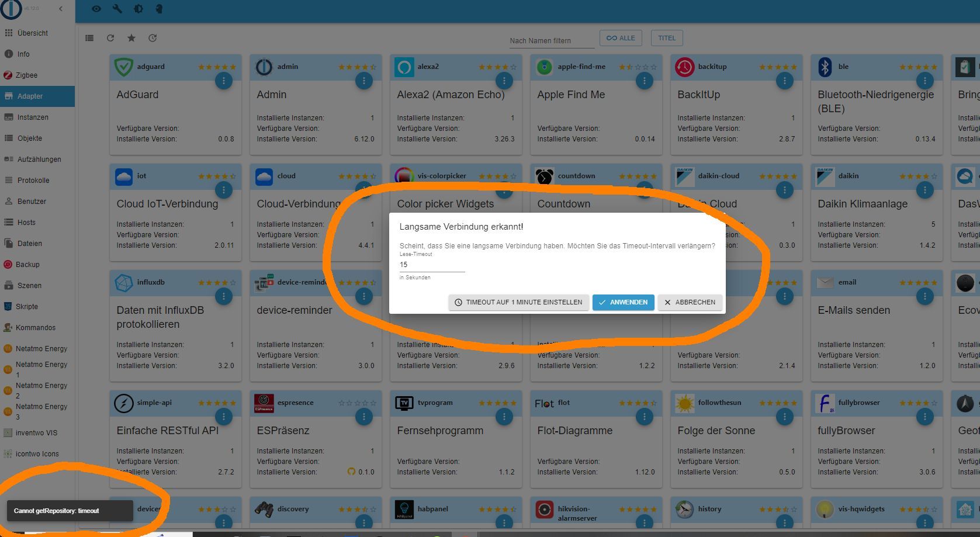Open Objekte in the sidebar
This screenshot has width=980, height=537.
coord(37,138)
